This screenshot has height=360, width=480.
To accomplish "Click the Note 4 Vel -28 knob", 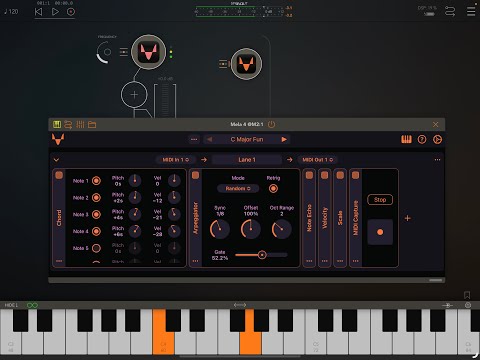I will tap(174, 231).
